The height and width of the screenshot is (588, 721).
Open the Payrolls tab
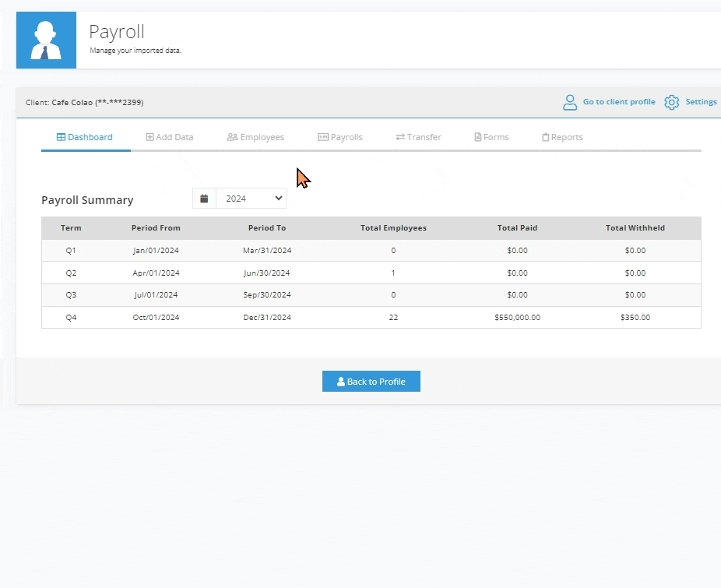pos(340,137)
